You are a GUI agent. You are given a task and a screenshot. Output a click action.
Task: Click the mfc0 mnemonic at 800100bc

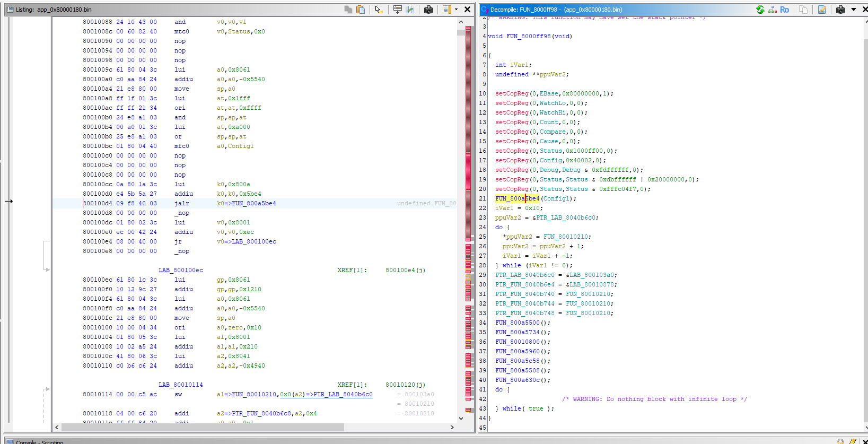click(182, 146)
